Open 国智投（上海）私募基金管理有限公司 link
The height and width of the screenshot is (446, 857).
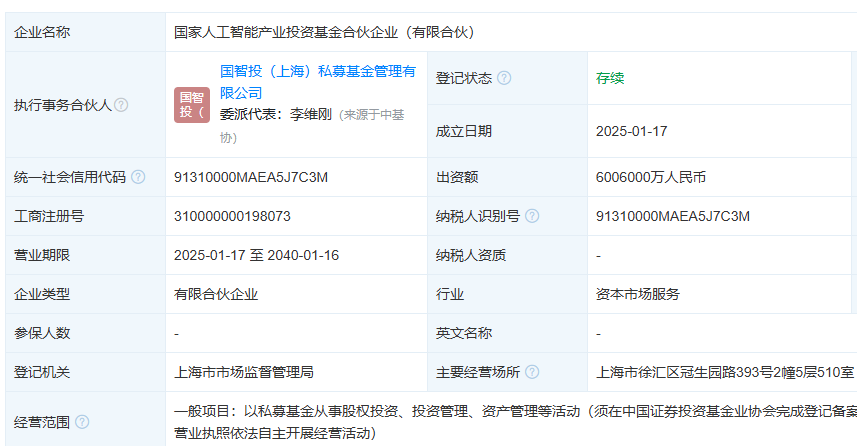tap(318, 82)
